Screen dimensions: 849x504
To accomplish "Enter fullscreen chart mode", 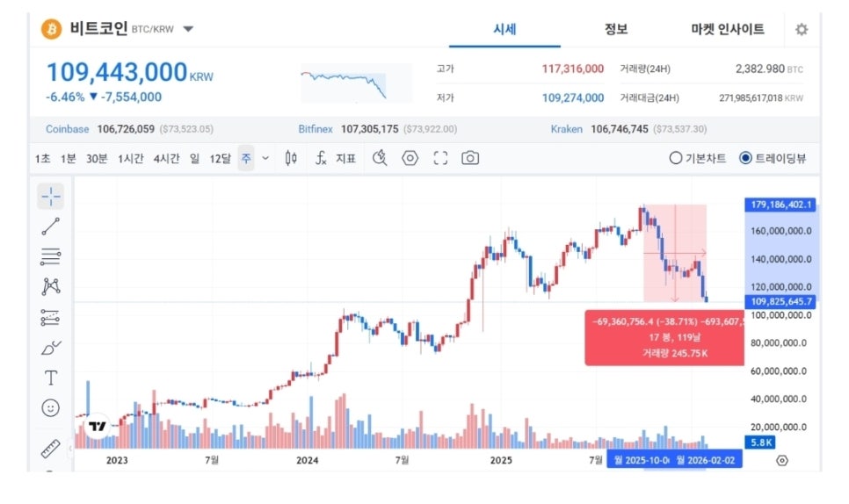I will (x=440, y=158).
